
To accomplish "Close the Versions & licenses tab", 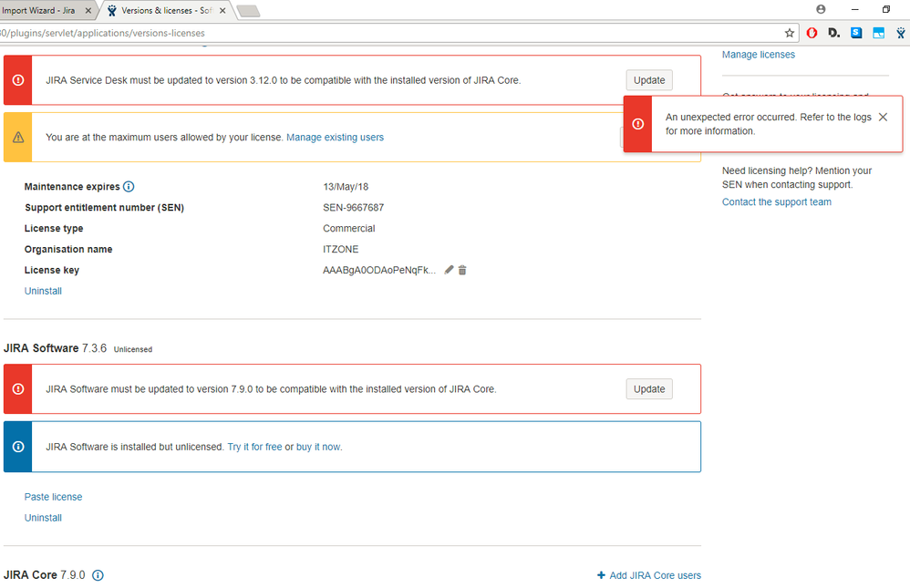I will click(x=222, y=10).
